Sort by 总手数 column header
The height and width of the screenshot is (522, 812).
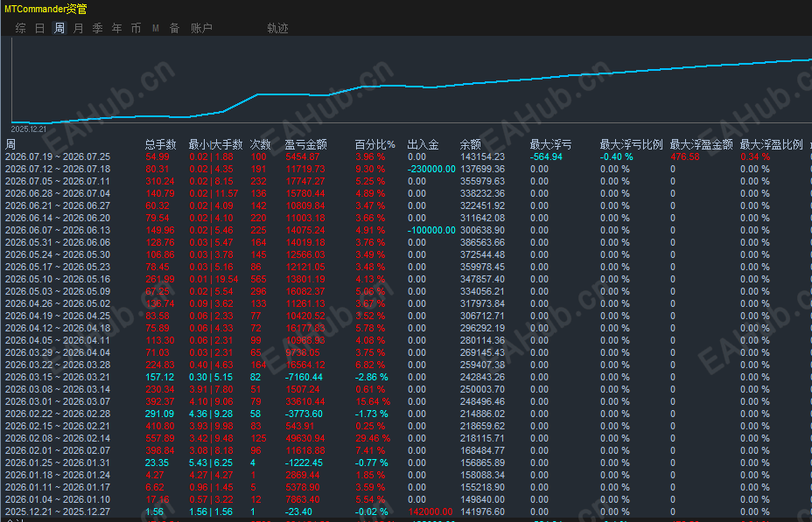[160, 144]
